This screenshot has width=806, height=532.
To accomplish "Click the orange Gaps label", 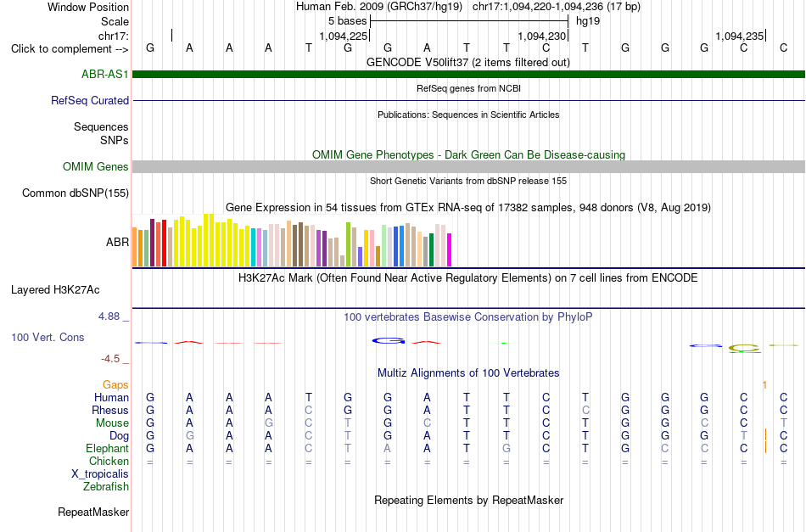I will [x=115, y=384].
